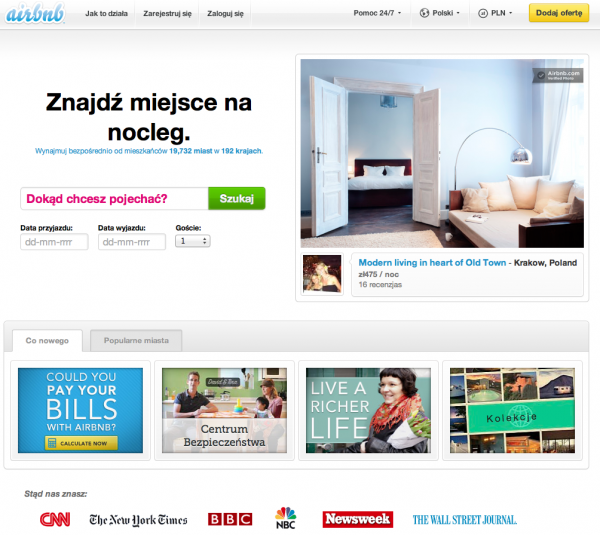Switch to the Popularne miasta tab
Screen dimensions: 600x535
136,341
